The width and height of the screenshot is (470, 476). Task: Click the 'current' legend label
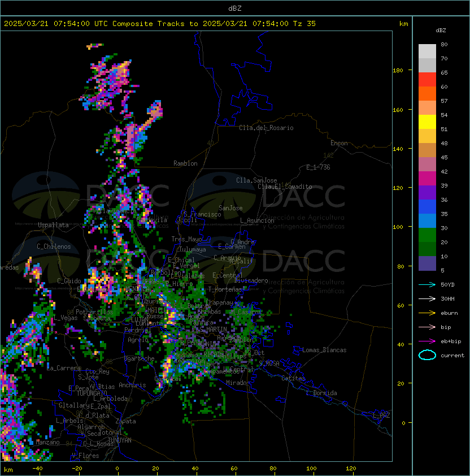(452, 356)
